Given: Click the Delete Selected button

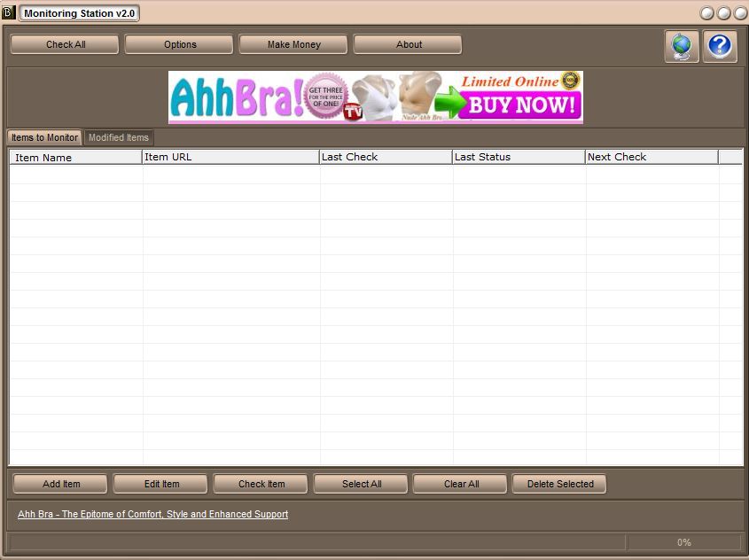Looking at the screenshot, I should (559, 484).
